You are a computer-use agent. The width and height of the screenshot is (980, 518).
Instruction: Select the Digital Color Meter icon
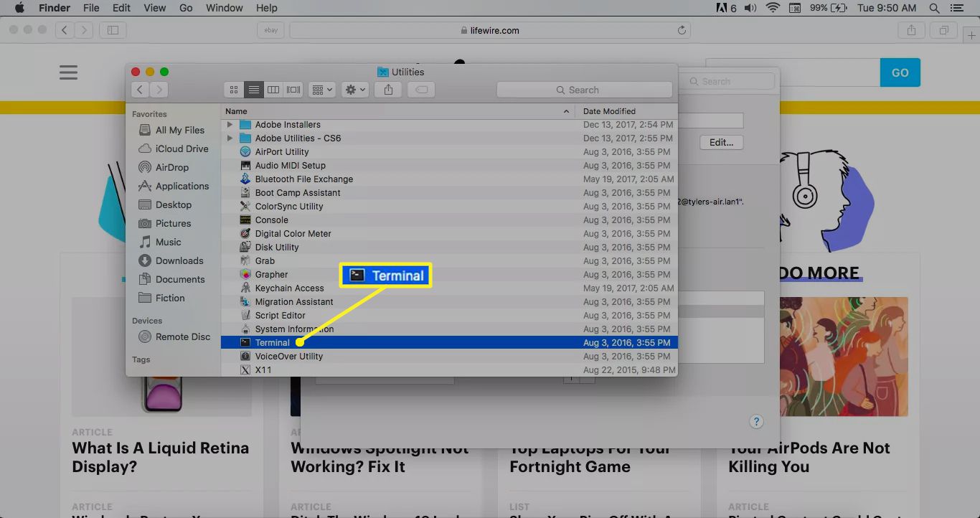[245, 234]
